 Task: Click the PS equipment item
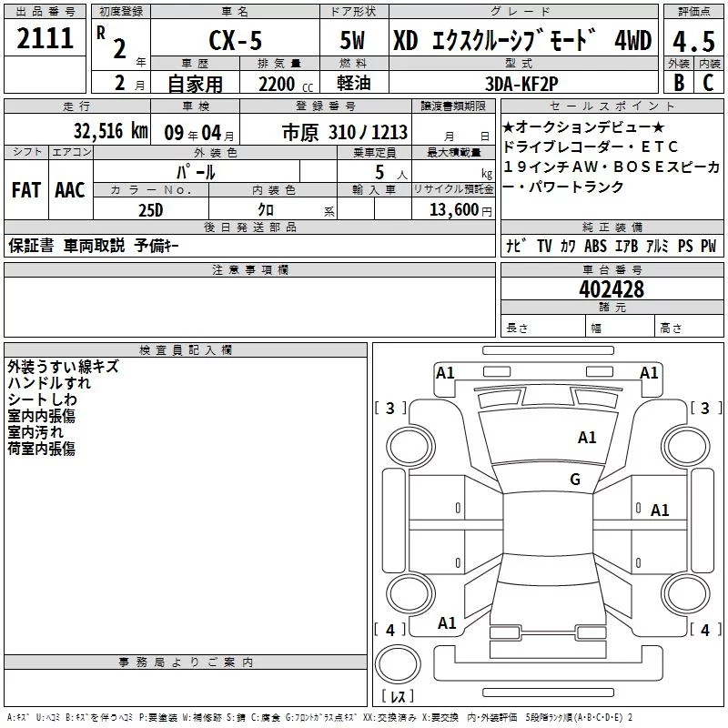tap(685, 246)
